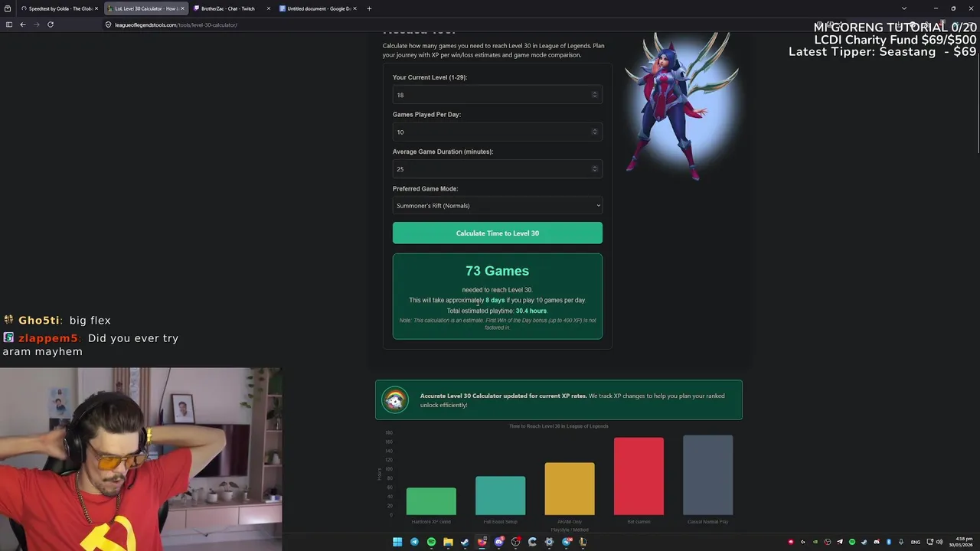Go back to the previous page
980x551 pixels.
23,24
